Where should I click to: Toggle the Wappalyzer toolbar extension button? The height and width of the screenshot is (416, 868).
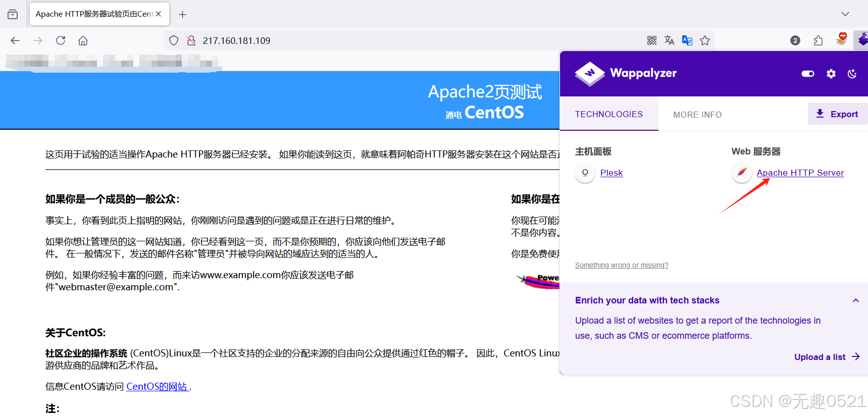[862, 40]
